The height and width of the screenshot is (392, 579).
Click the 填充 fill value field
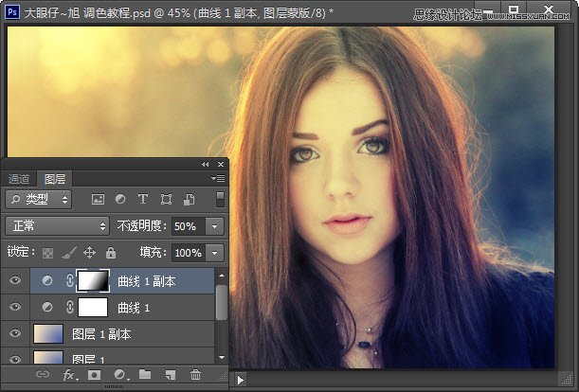click(187, 253)
